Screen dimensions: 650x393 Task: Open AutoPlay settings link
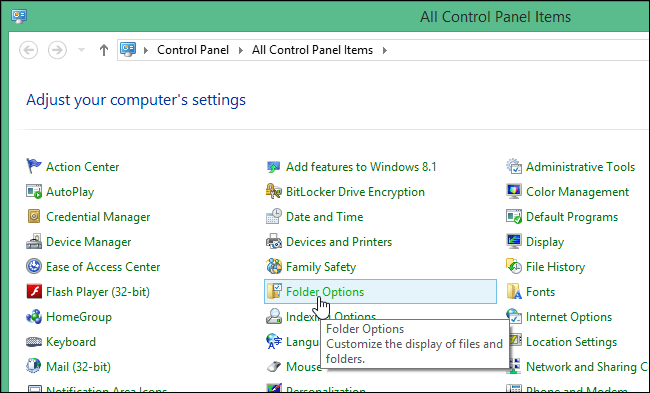pos(70,192)
